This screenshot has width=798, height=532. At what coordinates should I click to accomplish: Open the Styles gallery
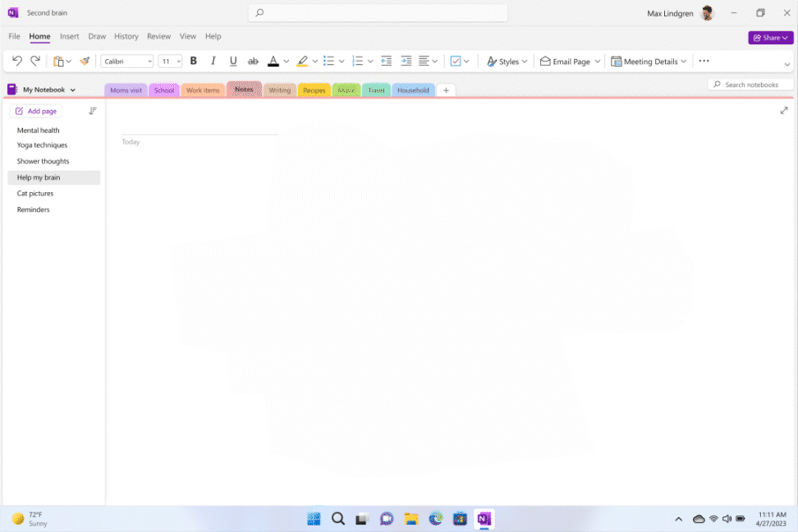coord(507,61)
